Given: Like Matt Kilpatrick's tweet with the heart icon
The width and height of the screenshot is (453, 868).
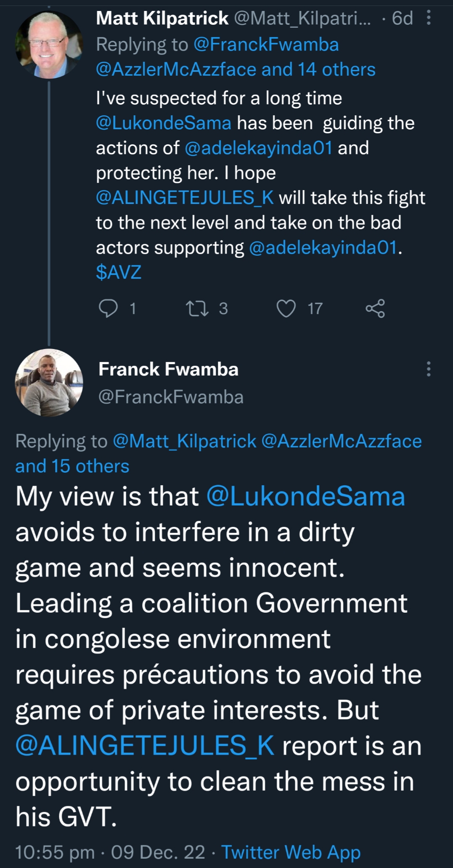Looking at the screenshot, I should point(286,308).
